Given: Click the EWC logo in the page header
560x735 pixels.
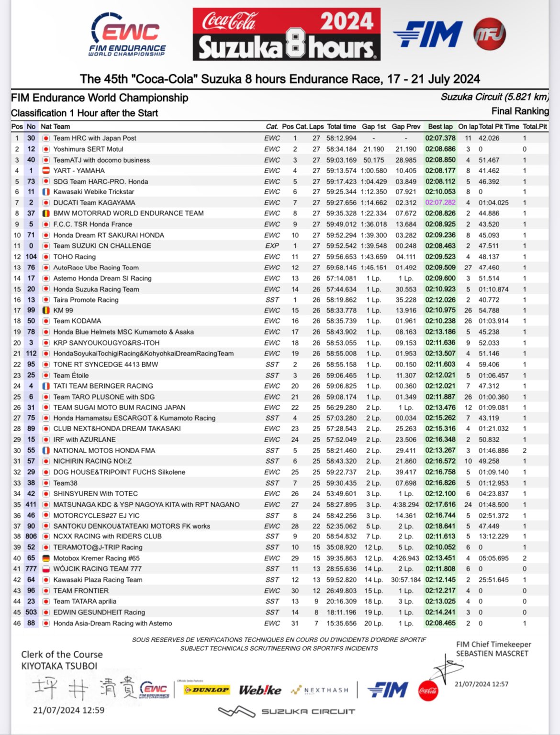Looking at the screenshot, I should (x=127, y=34).
